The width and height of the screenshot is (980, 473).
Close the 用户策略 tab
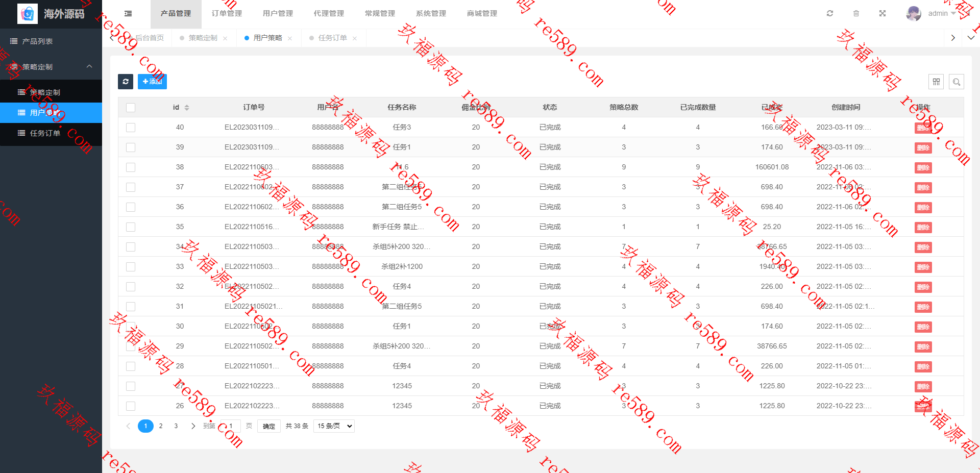[290, 38]
